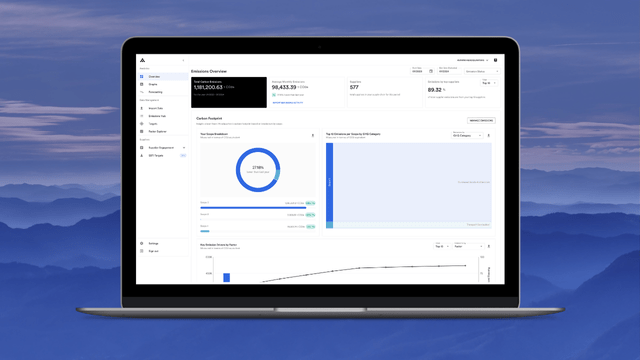
Task: Click the supplier count 577
Action: click(x=354, y=87)
